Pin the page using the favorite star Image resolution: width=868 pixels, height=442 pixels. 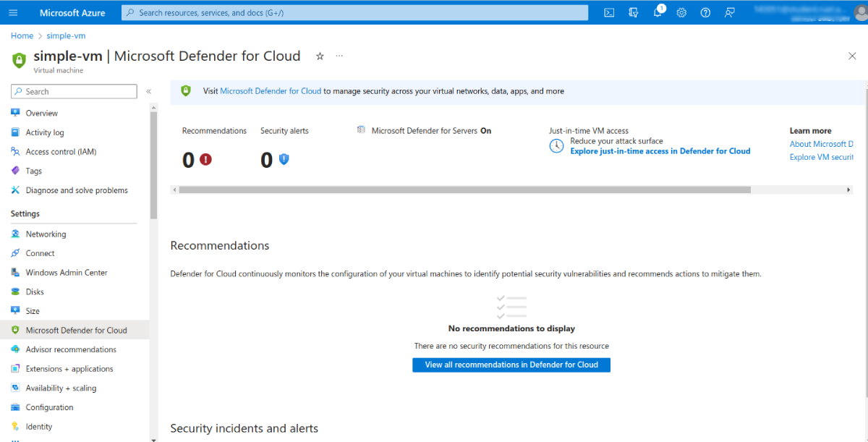click(320, 56)
